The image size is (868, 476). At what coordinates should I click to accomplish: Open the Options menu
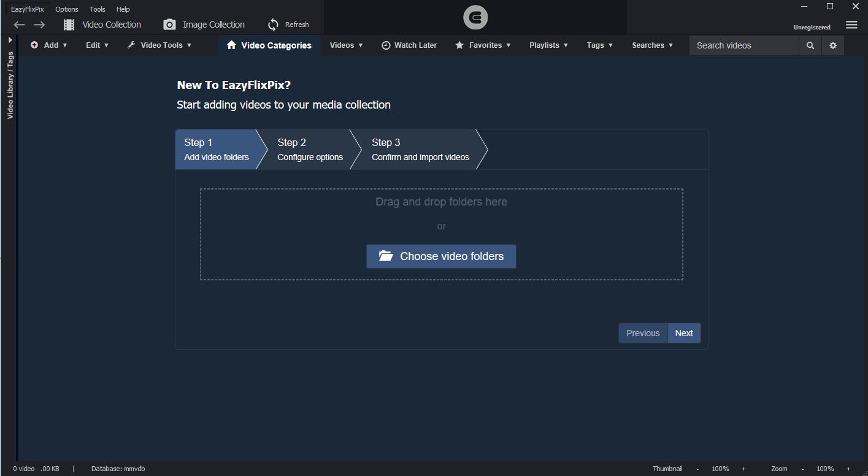pyautogui.click(x=67, y=9)
